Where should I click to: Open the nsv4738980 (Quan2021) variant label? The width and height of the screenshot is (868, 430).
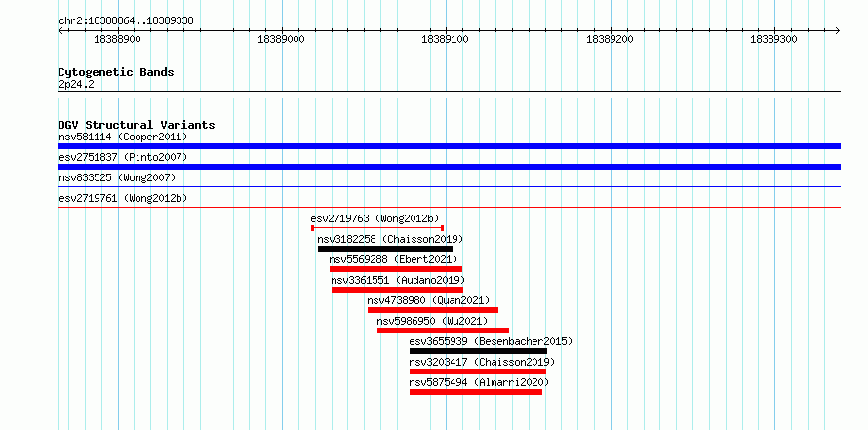pyautogui.click(x=428, y=300)
